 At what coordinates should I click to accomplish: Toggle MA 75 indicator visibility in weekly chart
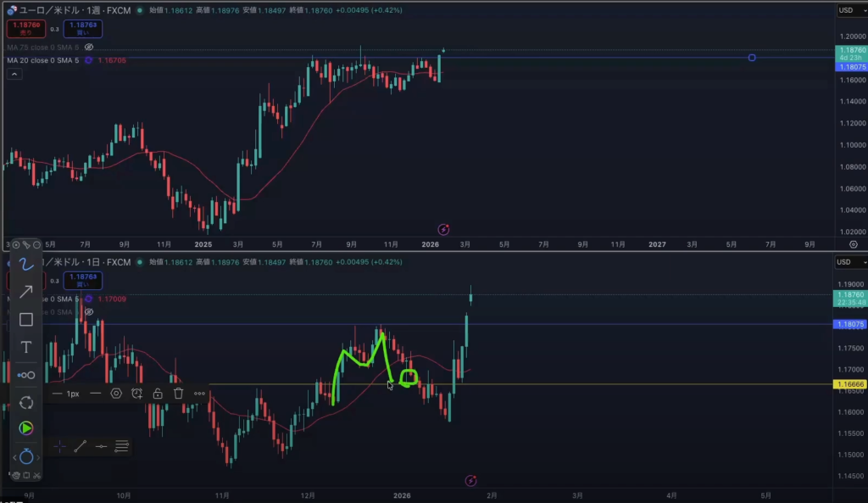point(89,47)
